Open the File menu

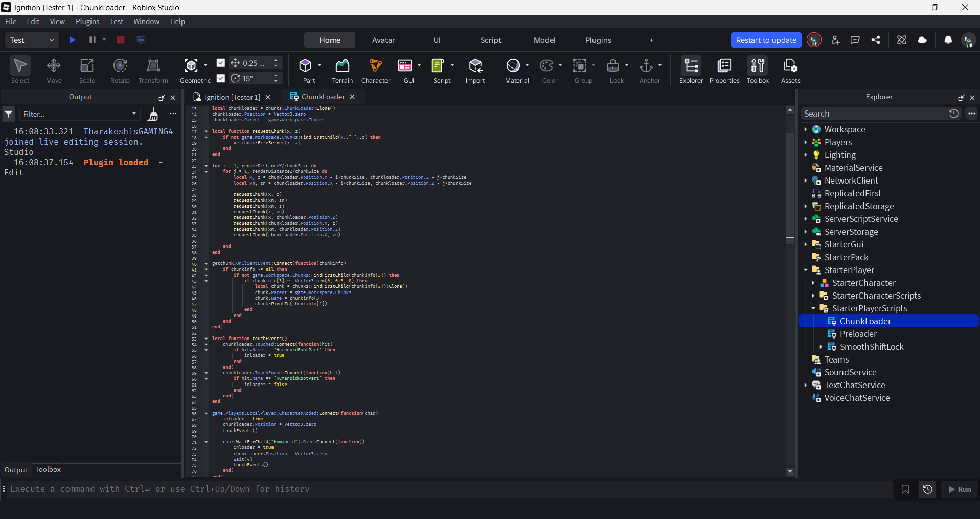[x=11, y=21]
